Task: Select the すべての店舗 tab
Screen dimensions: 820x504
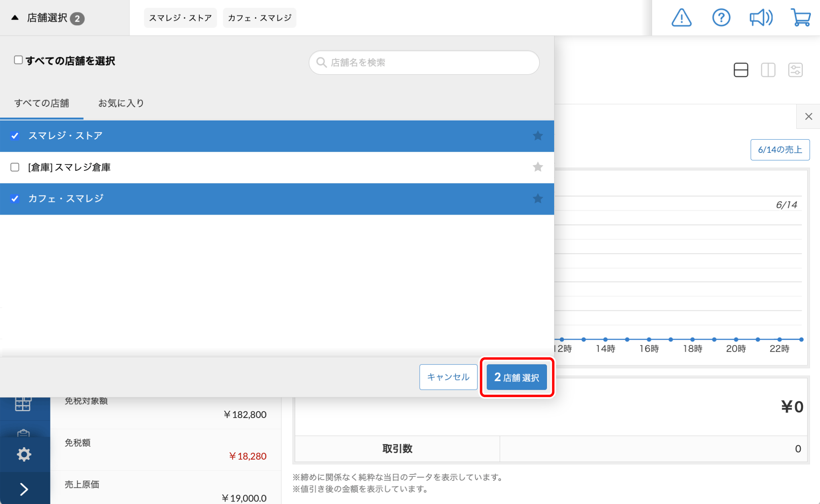Action: 42,103
